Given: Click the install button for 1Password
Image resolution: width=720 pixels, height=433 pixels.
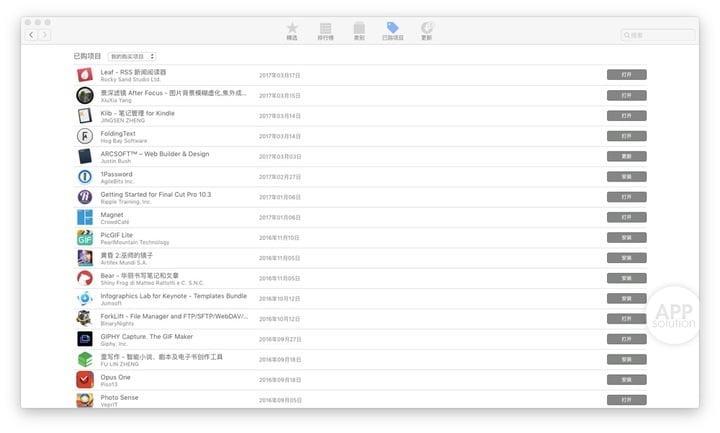Looking at the screenshot, I should [x=626, y=177].
